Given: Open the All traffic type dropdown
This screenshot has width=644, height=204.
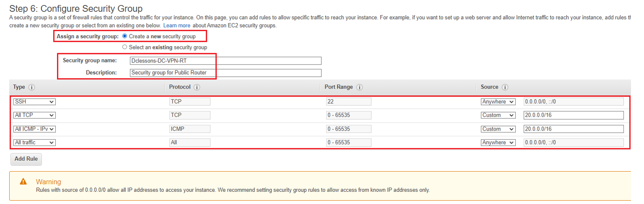Looking at the screenshot, I should pos(34,143).
